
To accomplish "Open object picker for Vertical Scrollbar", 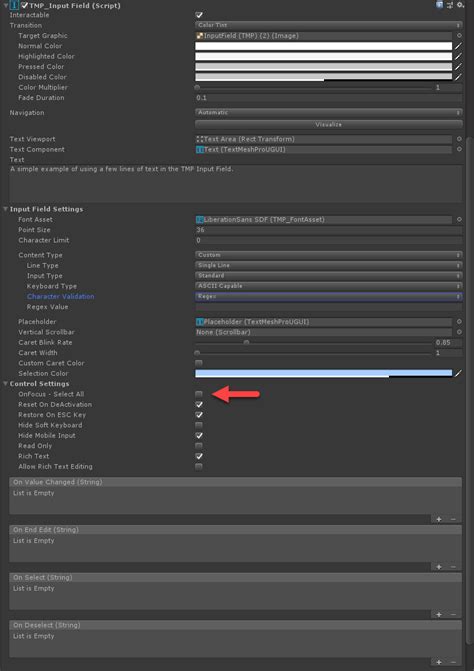I will click(459, 332).
